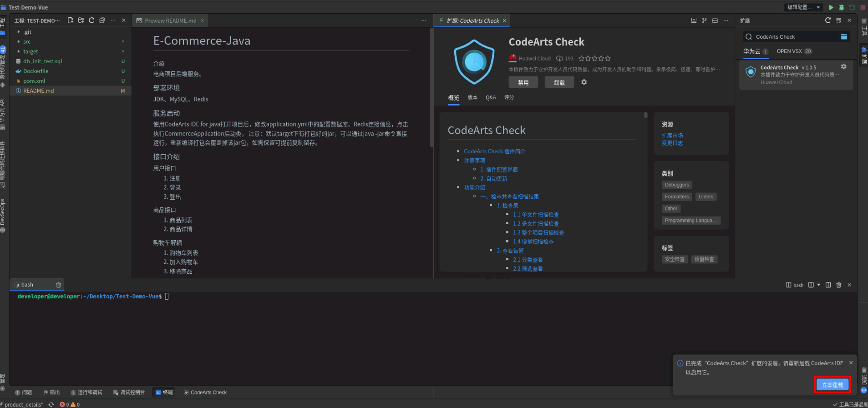Refresh the extensions panel list

tap(828, 20)
